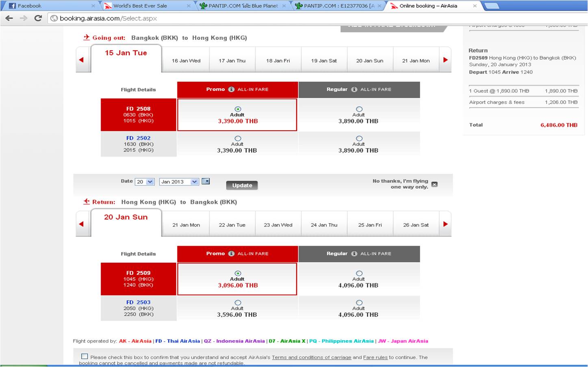Select Regular fare for flight FD 2503
The width and height of the screenshot is (588, 367).
click(x=359, y=302)
